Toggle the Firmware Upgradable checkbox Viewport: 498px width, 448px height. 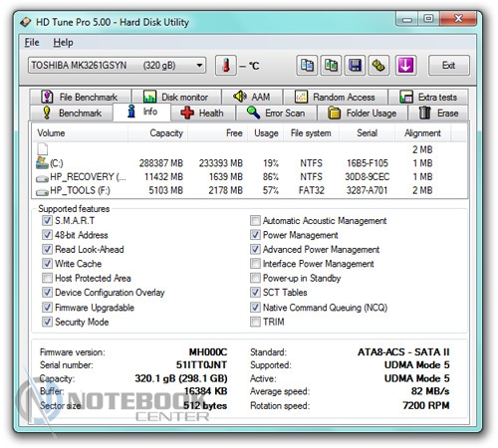point(47,308)
